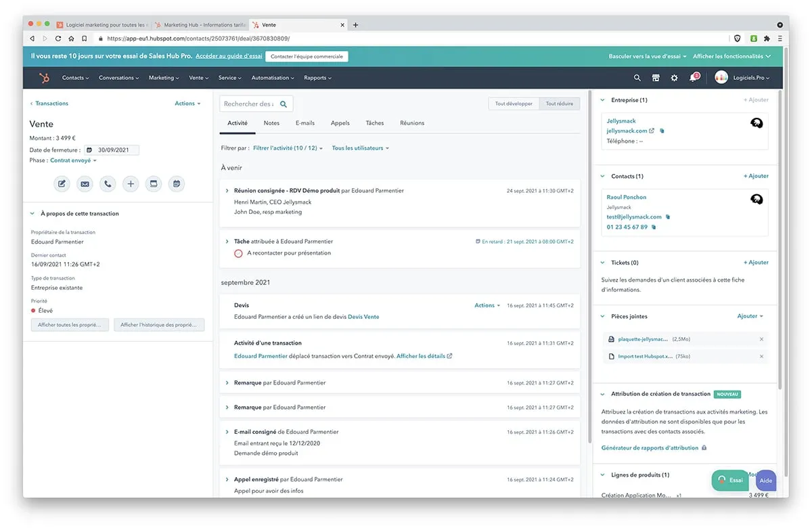
Task: Click the search icon in activity search box
Action: tap(284, 104)
